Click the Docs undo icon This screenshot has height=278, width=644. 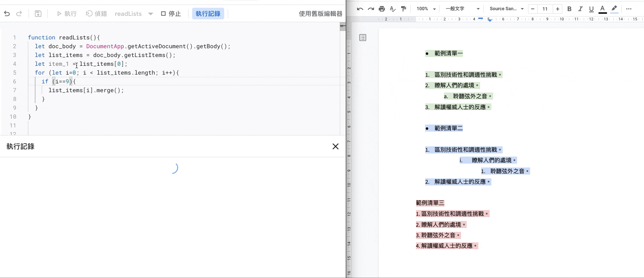[360, 9]
